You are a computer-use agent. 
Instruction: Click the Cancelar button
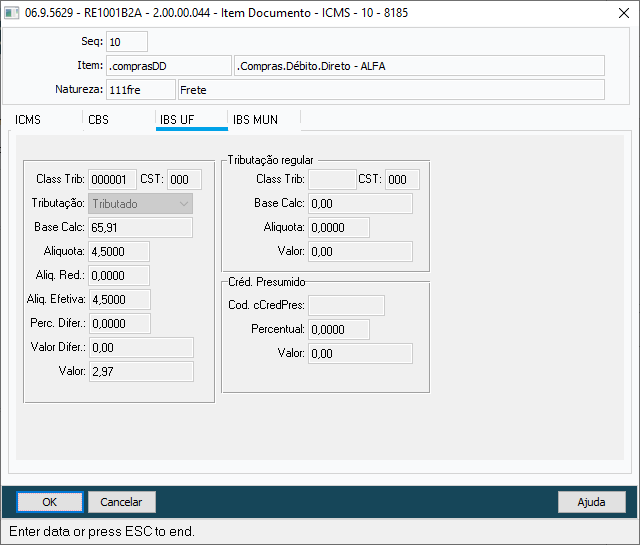[x=122, y=502]
